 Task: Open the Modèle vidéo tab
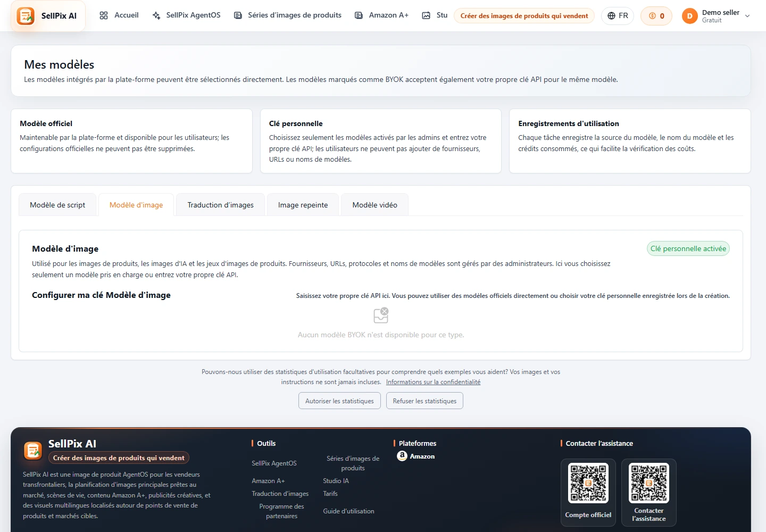pyautogui.click(x=374, y=205)
